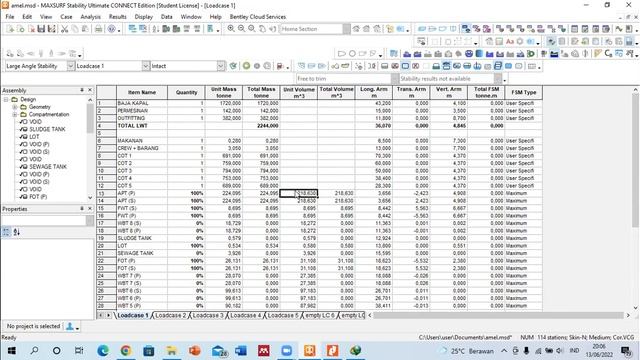Open the Home Section dropdown
Image resolution: width=640 pixels, height=360 pixels.
[347, 29]
